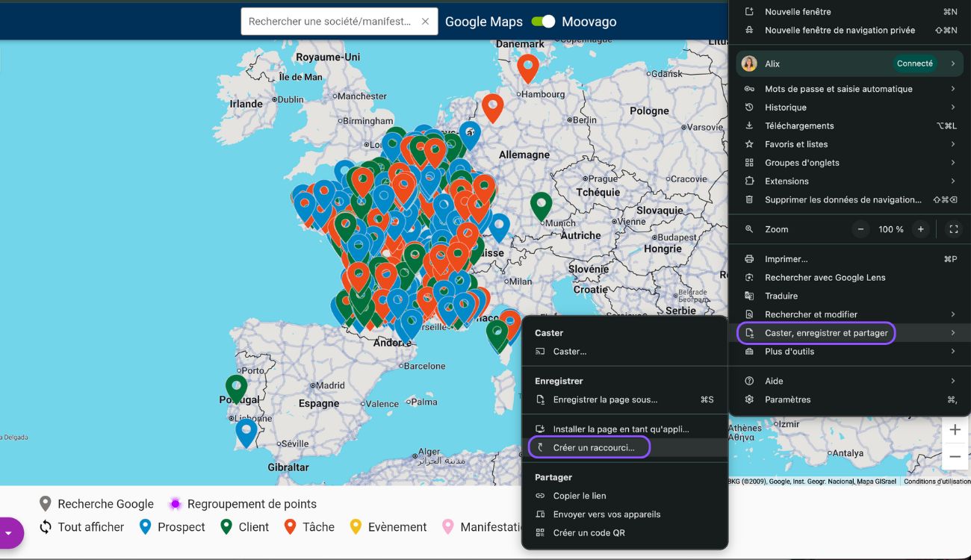Open Paramètres from Chrome menu

pyautogui.click(x=787, y=399)
